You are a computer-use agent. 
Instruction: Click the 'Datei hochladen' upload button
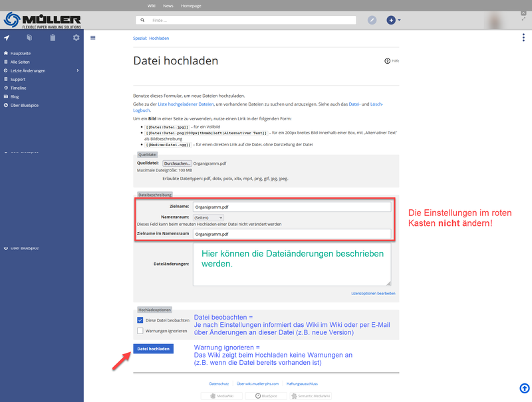pos(154,348)
